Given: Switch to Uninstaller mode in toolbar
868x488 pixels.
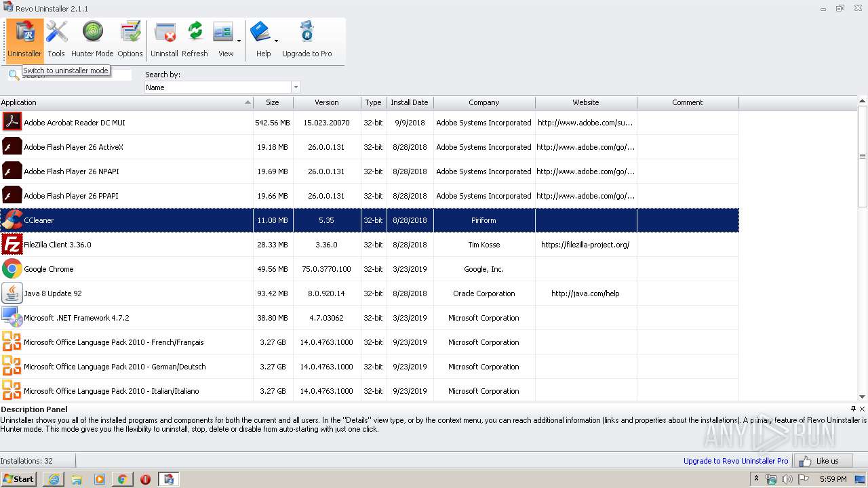Looking at the screenshot, I should pyautogui.click(x=24, y=40).
